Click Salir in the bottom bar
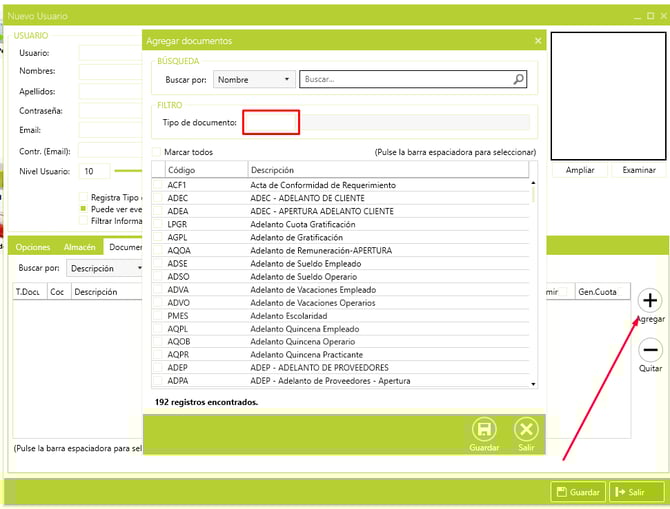 pos(636,492)
